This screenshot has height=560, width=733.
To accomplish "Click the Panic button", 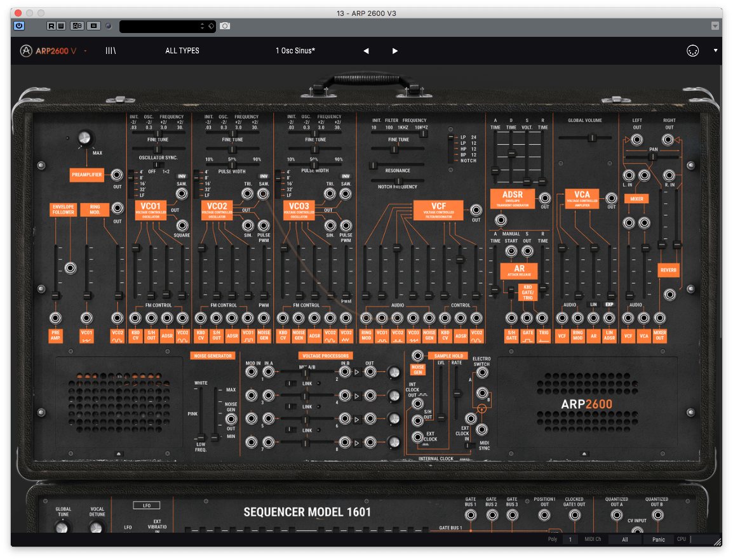I will click(659, 540).
